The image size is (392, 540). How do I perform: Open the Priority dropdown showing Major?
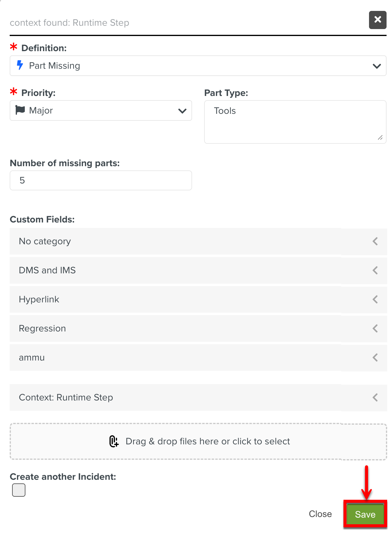click(x=101, y=110)
